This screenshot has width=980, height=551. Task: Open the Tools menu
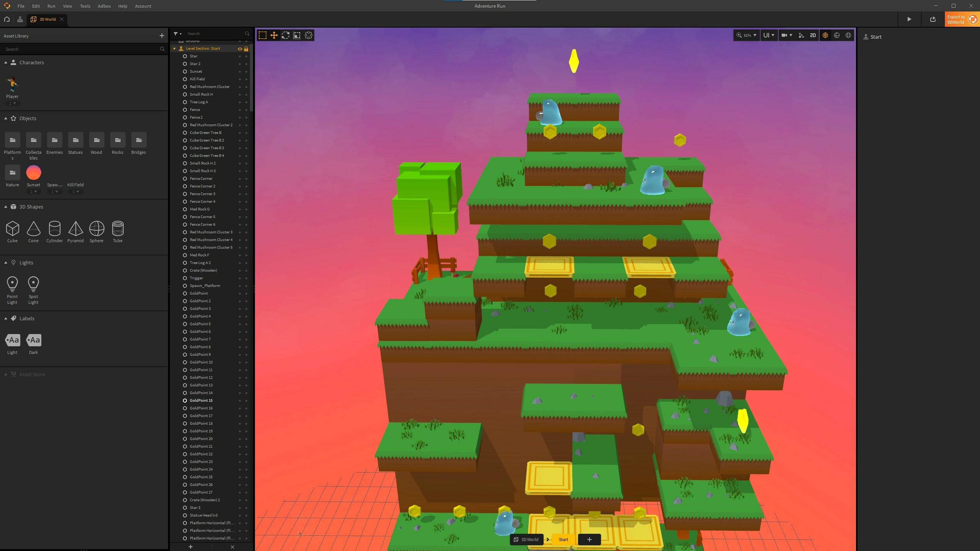tap(85, 6)
